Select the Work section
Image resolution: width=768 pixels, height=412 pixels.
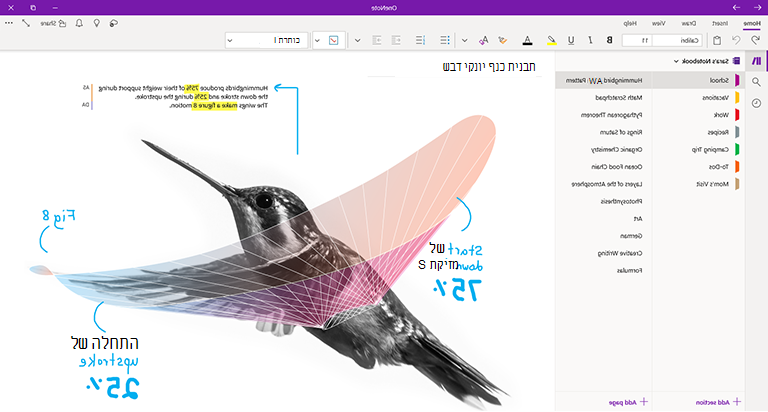click(698, 115)
